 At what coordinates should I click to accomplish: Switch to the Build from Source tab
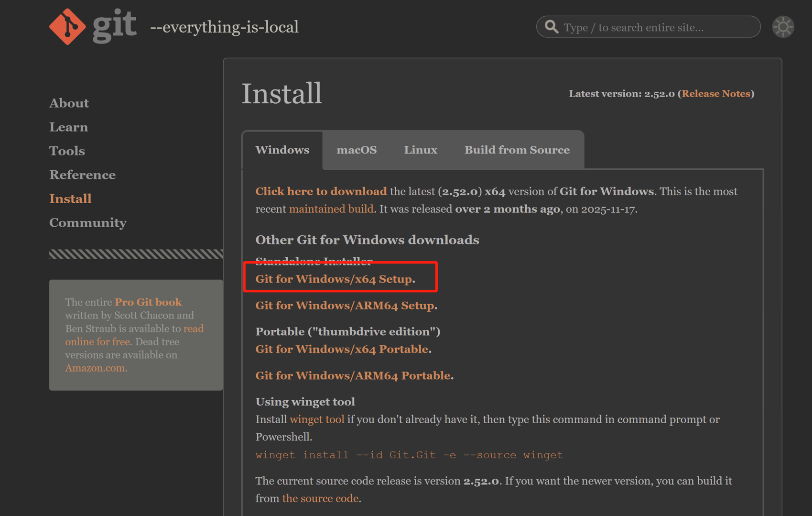tap(517, 150)
